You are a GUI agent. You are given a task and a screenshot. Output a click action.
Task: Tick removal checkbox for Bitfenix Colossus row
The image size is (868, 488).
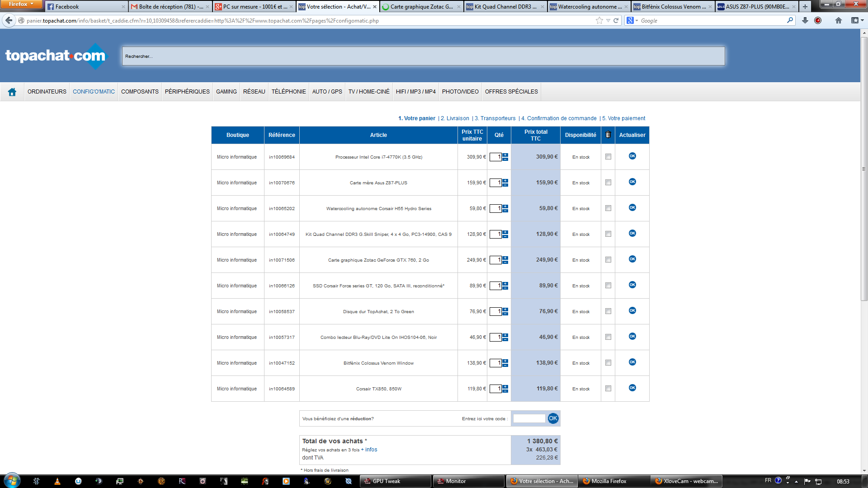608,363
